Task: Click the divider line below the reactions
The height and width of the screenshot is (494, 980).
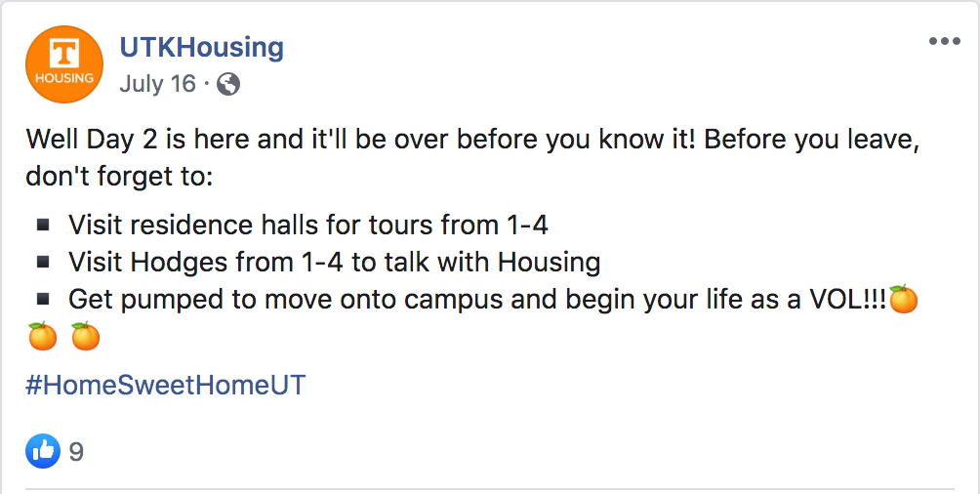Action: [x=489, y=488]
